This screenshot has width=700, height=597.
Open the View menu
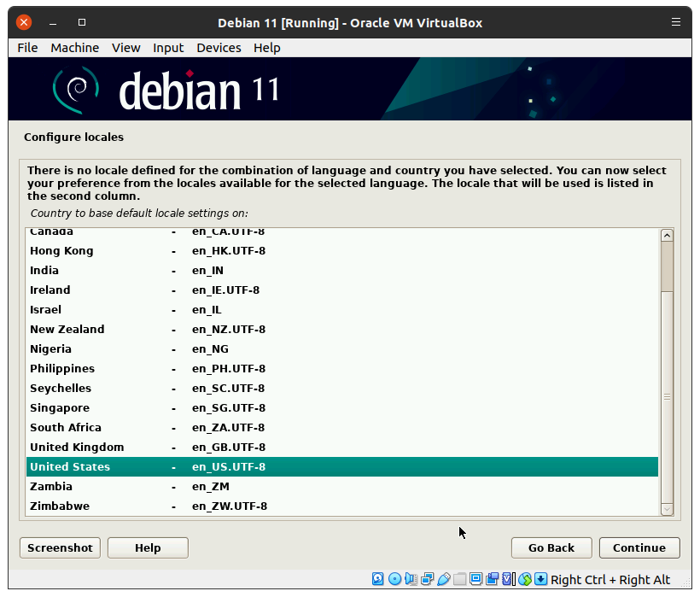tap(125, 48)
